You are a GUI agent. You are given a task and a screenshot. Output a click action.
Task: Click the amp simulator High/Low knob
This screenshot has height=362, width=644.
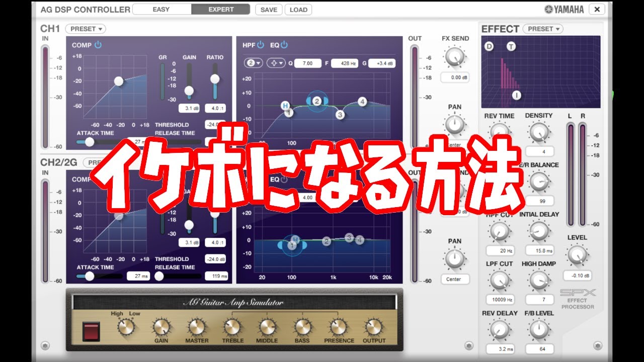point(126,327)
